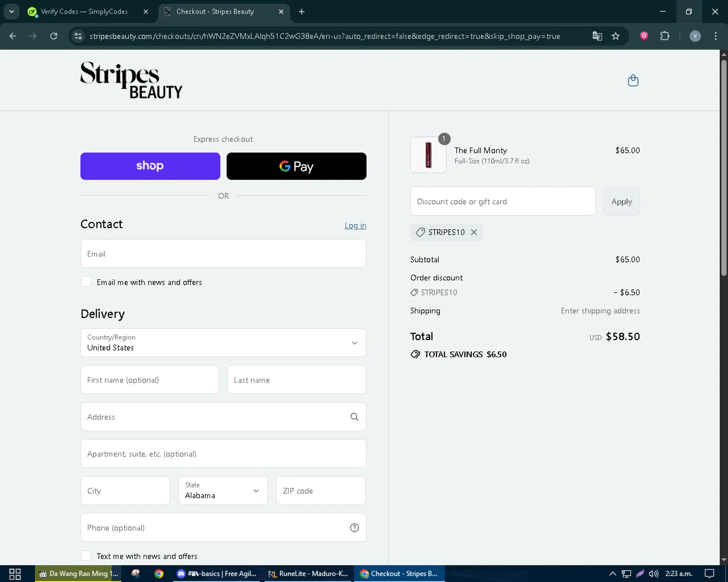The height and width of the screenshot is (582, 728).
Task: Open the notification center icon
Action: [710, 574]
